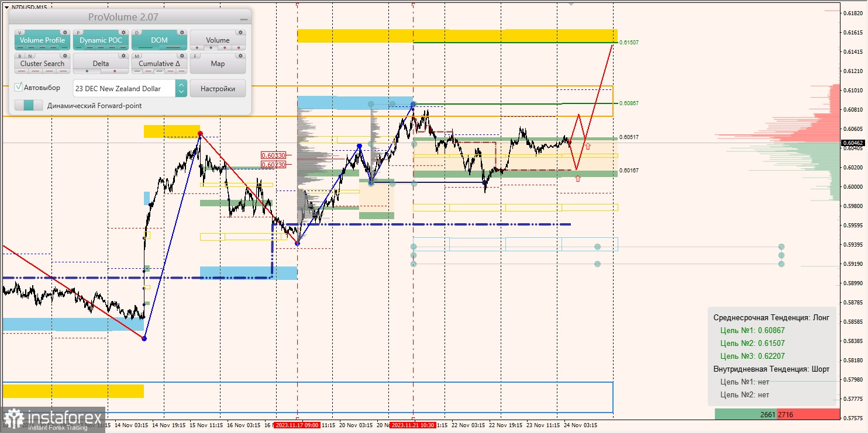Click the triangle beside NZDUSD.M15 title

coord(6,7)
